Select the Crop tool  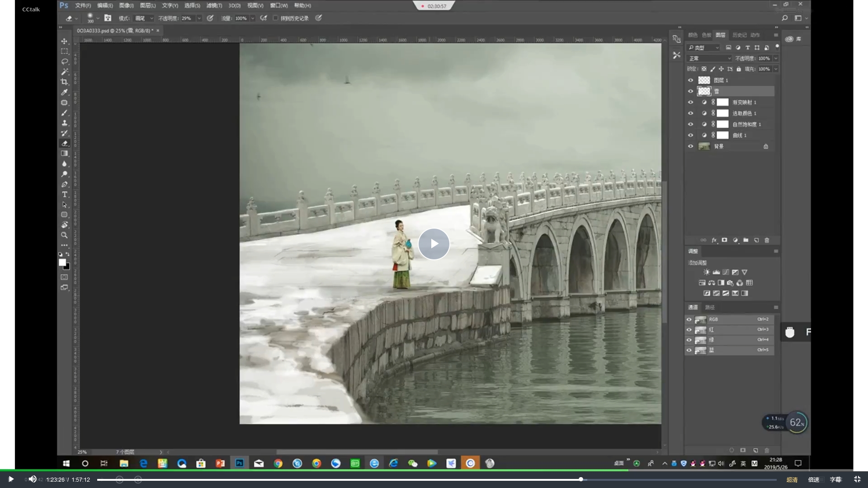pyautogui.click(x=64, y=82)
